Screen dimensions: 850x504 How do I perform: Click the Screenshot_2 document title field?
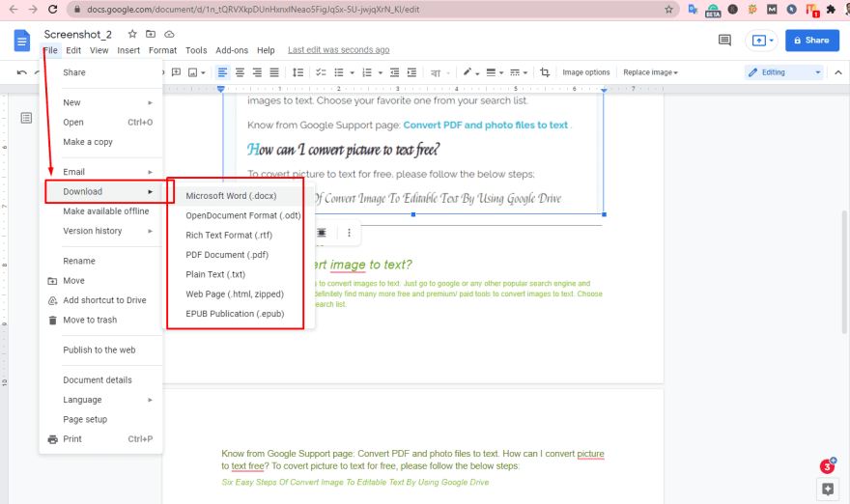(78, 34)
